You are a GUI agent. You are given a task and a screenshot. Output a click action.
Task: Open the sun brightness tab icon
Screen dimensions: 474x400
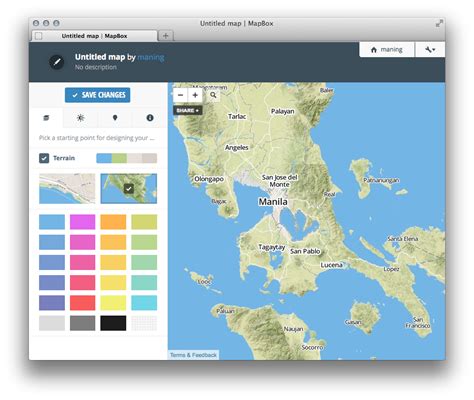click(81, 118)
